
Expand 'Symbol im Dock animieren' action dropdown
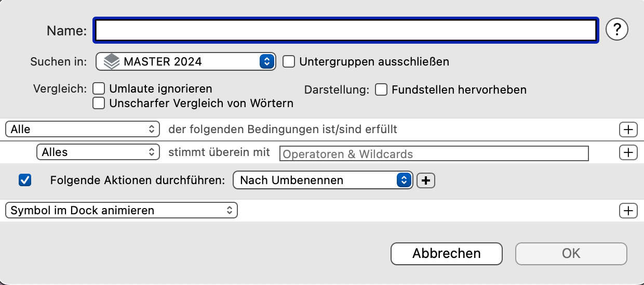point(121,211)
